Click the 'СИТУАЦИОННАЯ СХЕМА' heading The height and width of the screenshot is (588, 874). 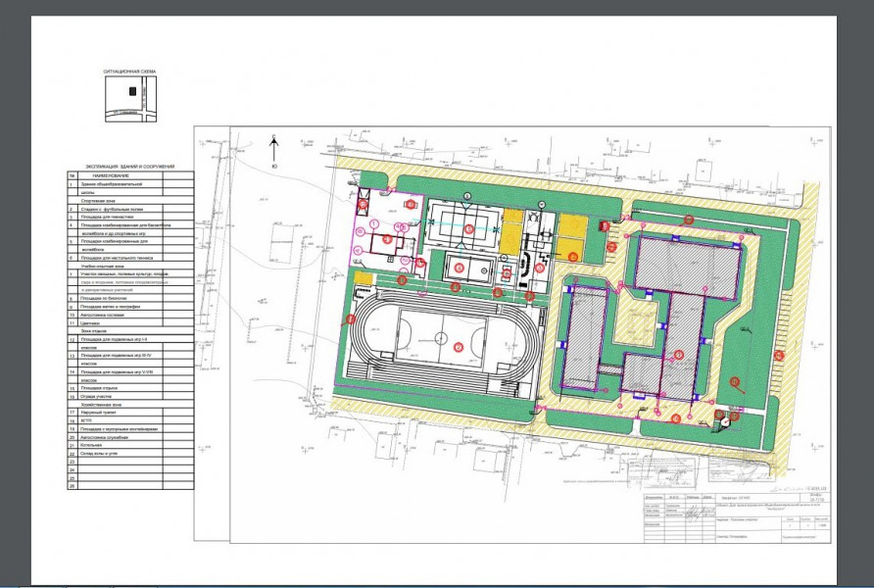click(128, 73)
